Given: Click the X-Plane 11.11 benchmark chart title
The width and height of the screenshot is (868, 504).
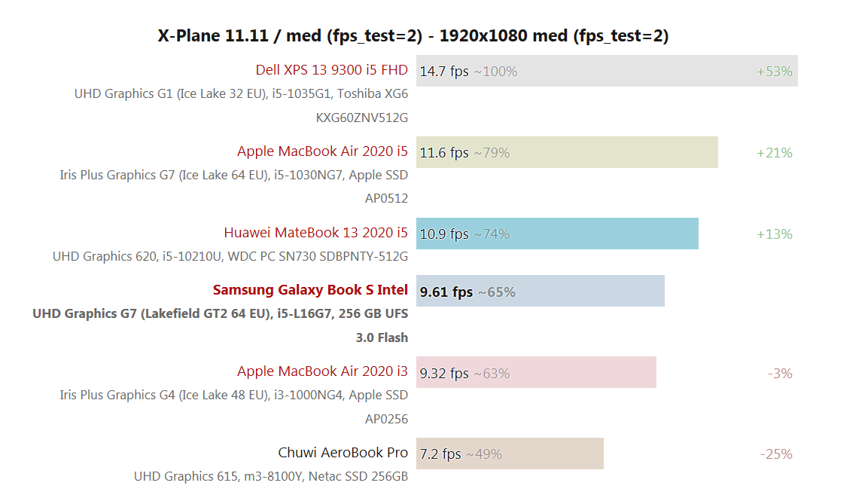Looking at the screenshot, I should pos(413,35).
